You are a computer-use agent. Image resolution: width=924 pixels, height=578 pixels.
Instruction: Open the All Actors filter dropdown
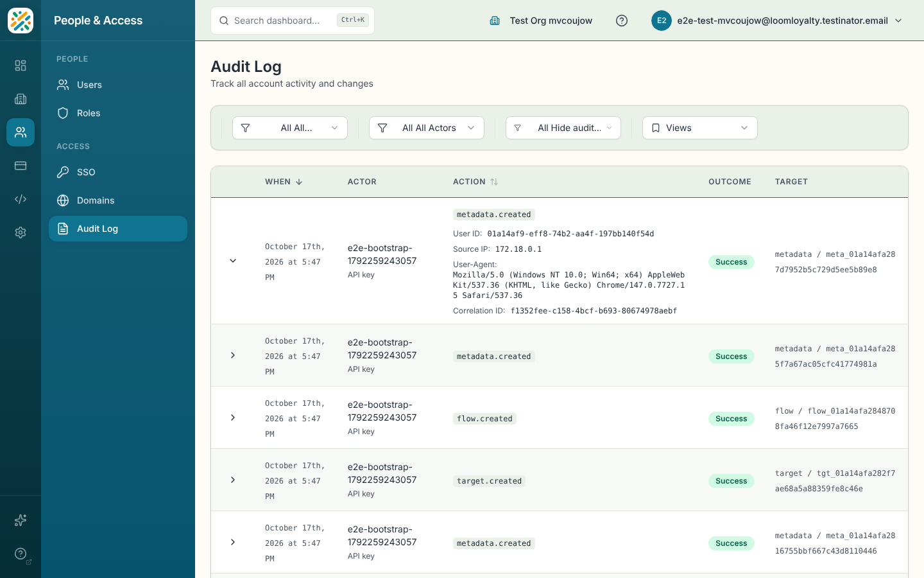coord(427,128)
